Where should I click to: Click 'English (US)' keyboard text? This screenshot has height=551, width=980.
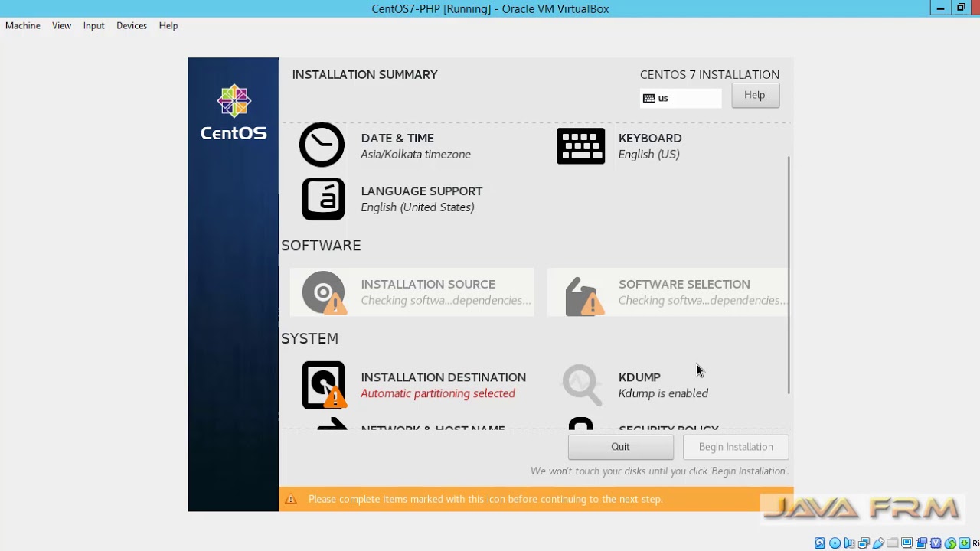coord(648,154)
